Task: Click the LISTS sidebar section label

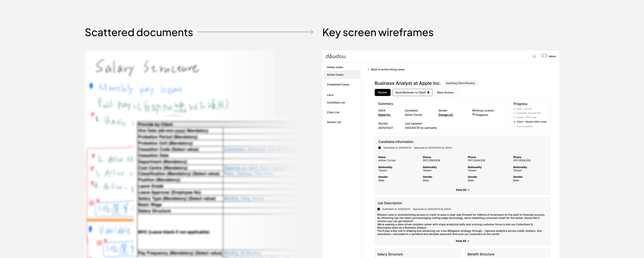Action: 330,95
